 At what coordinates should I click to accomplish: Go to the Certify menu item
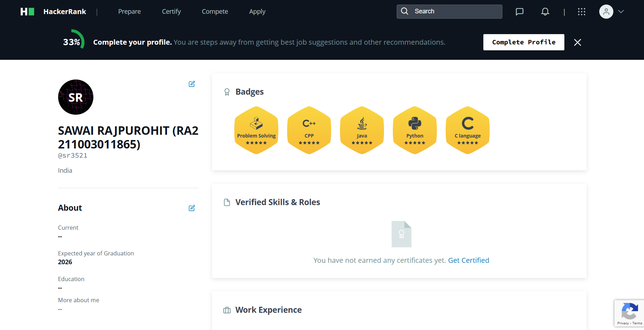click(x=171, y=12)
